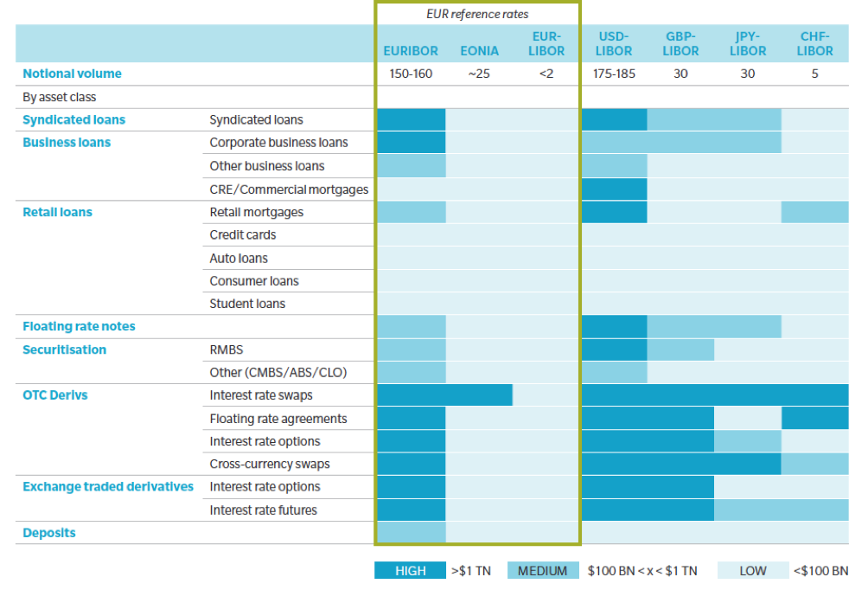Screen dimensions: 868x590
Task: Select the GBP-LIBOR column header
Action: [680, 43]
